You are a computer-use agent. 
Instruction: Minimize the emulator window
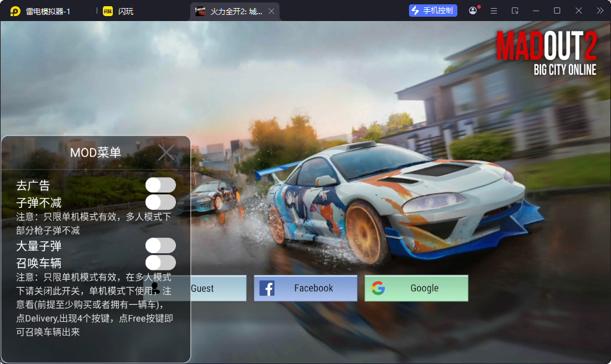tap(536, 11)
